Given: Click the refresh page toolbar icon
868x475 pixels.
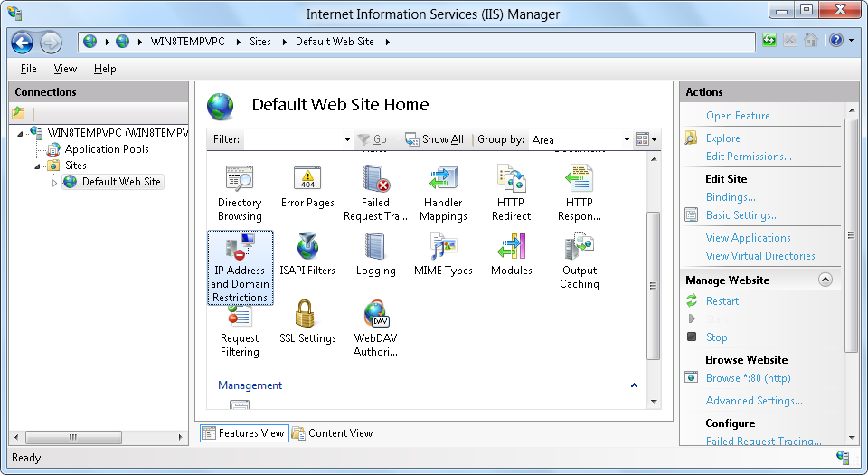Looking at the screenshot, I should [x=769, y=41].
